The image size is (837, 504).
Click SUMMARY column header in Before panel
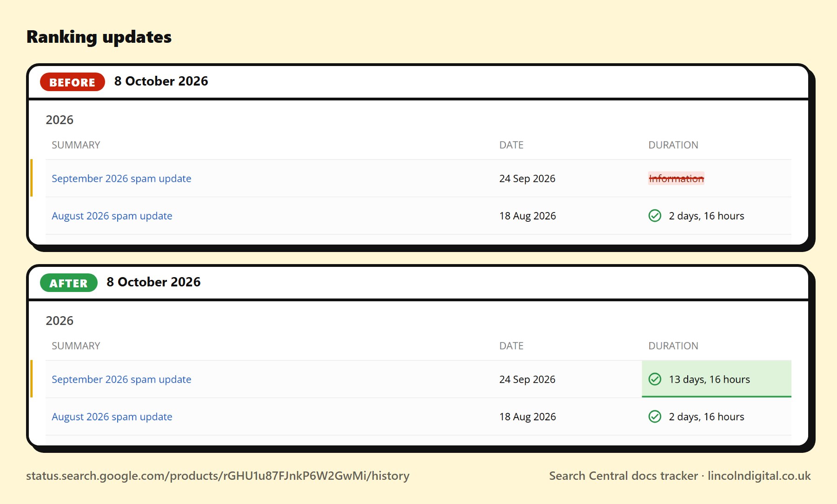click(76, 145)
